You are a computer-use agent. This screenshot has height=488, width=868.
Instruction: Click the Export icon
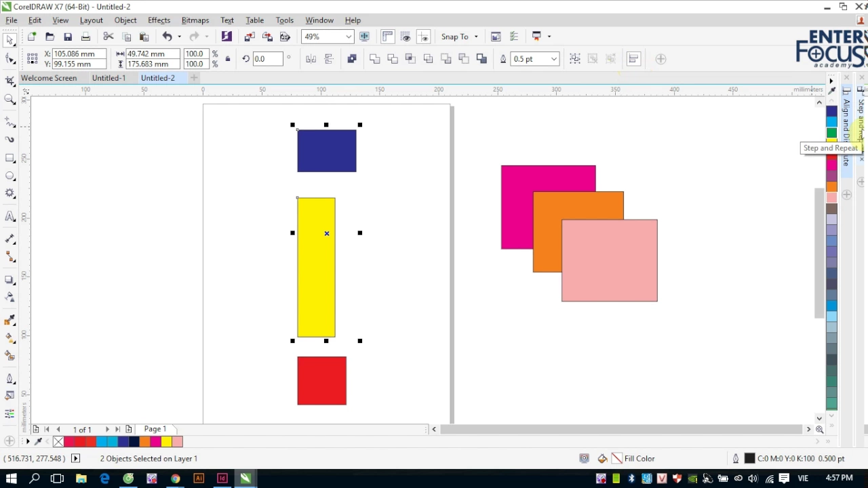(267, 37)
